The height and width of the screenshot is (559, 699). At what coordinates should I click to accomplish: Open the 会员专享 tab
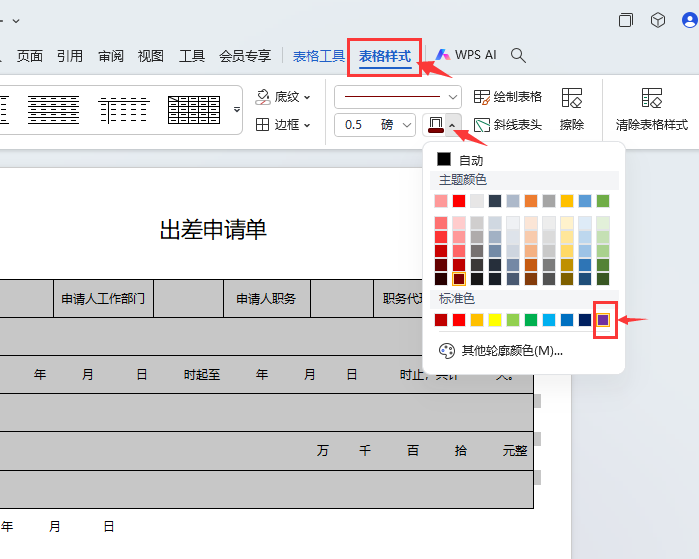(x=245, y=56)
